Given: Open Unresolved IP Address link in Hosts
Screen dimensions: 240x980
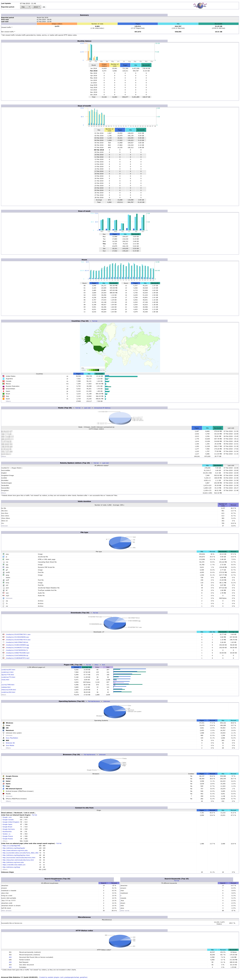Looking at the screenshot, I should point(102,408).
